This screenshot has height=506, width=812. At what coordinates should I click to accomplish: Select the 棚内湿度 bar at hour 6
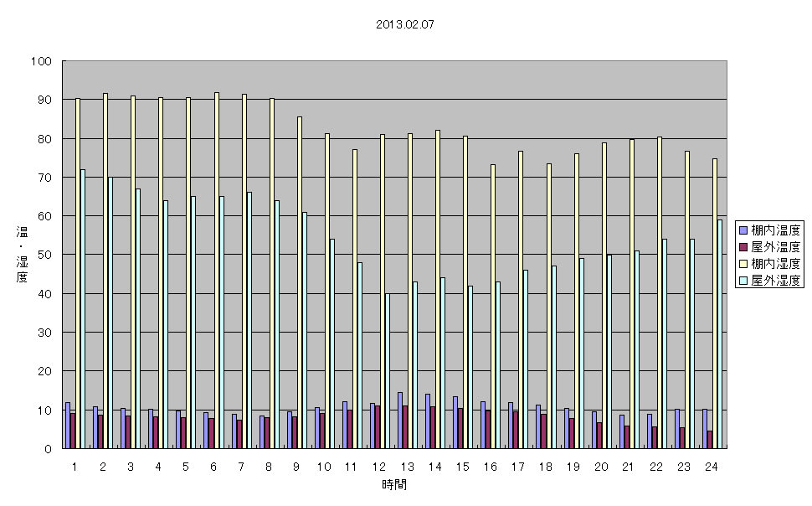[217, 270]
